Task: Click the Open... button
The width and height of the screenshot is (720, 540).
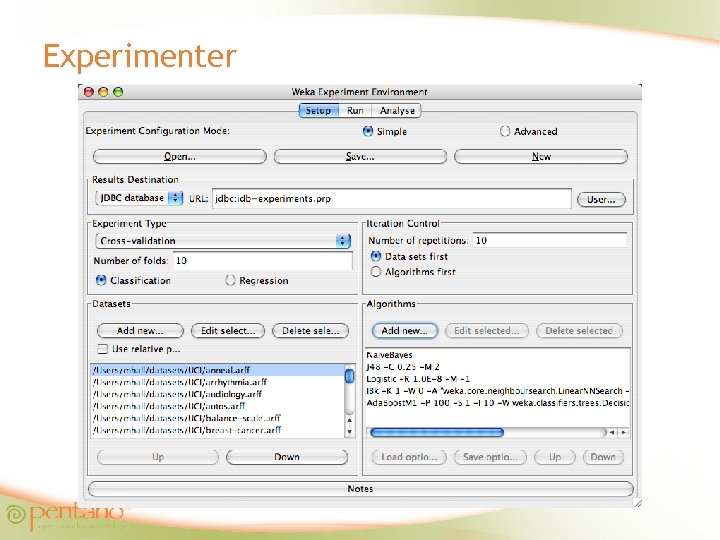Action: click(180, 157)
